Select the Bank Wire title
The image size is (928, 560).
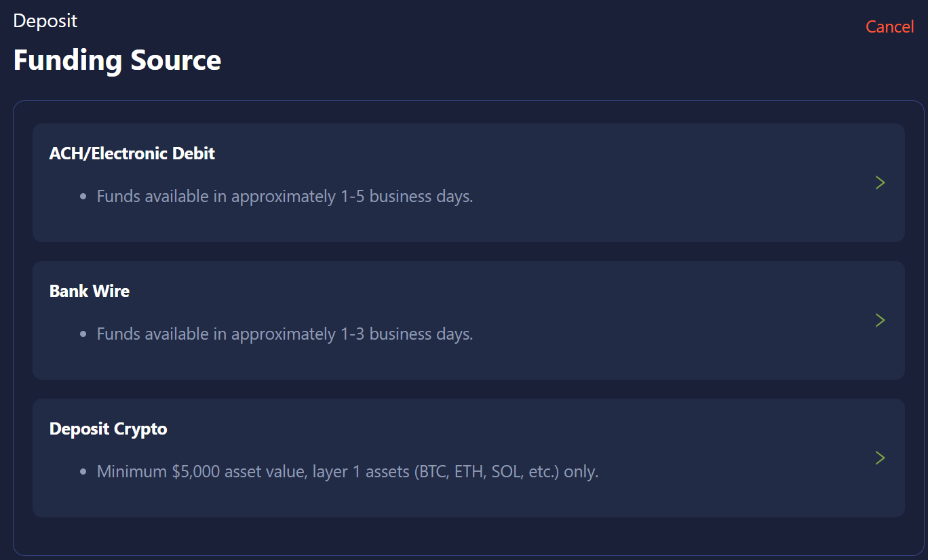pos(89,291)
